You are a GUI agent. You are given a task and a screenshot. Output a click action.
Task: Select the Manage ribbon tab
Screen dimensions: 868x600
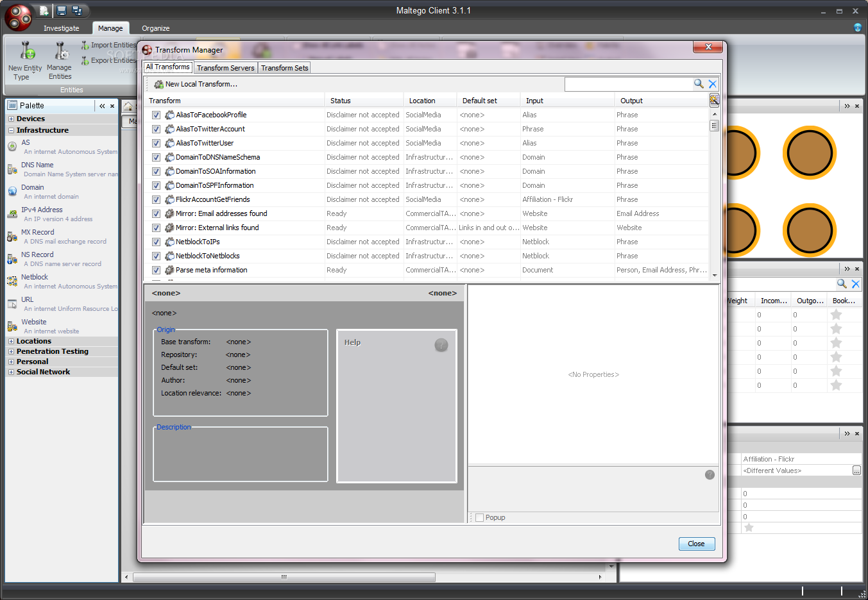coord(110,28)
